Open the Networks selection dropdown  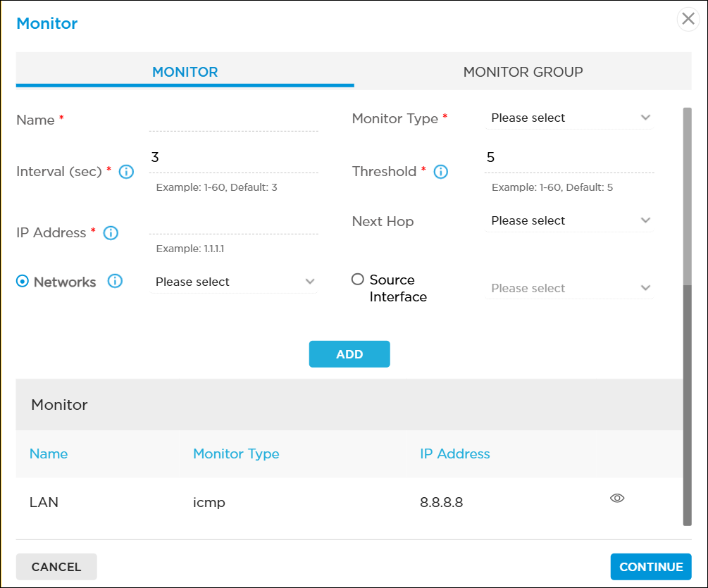click(234, 282)
